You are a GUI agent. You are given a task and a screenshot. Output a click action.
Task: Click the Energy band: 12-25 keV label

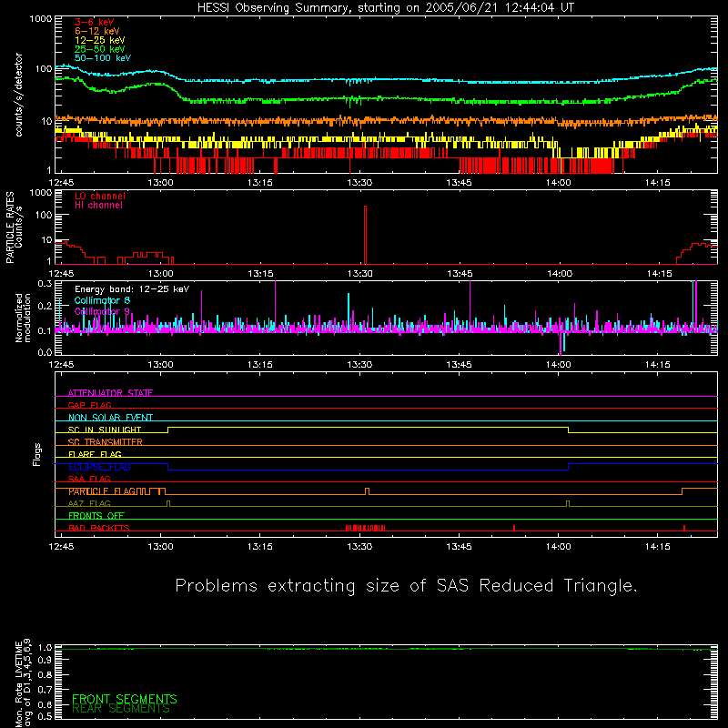pyautogui.click(x=132, y=289)
